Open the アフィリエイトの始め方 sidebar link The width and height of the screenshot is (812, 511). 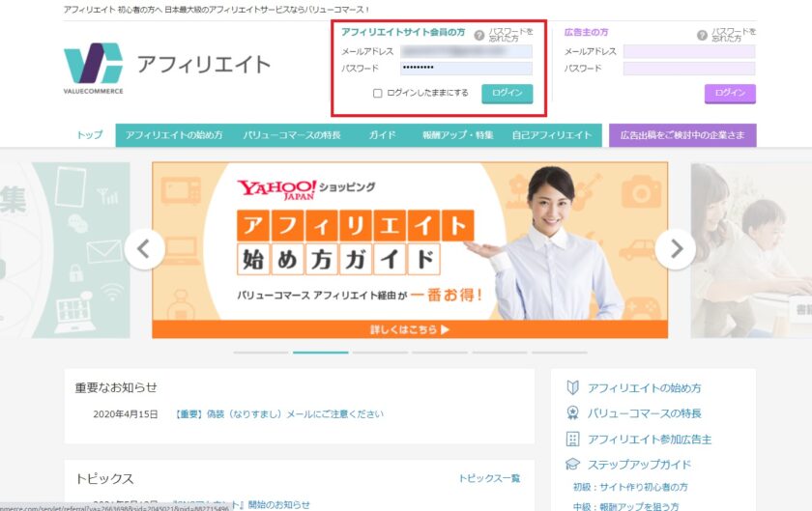(x=644, y=387)
